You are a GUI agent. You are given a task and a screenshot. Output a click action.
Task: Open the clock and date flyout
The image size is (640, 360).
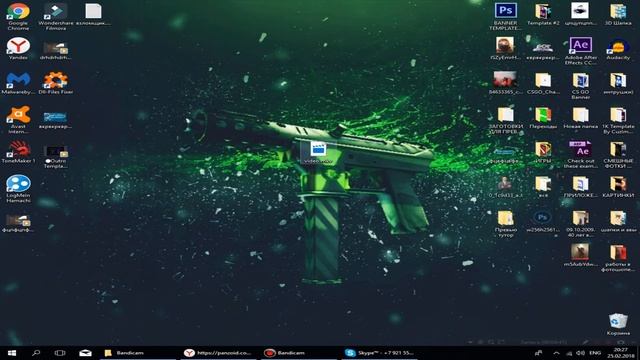(x=620, y=353)
